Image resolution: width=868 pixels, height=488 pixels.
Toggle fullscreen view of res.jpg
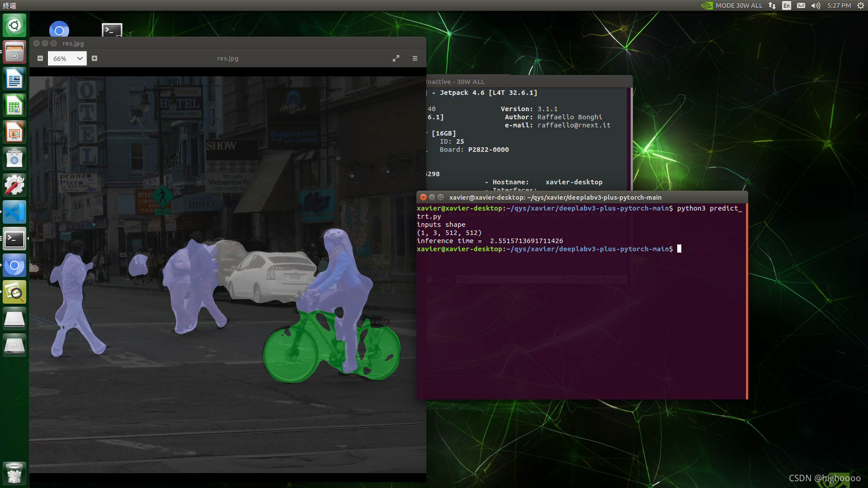[x=396, y=58]
